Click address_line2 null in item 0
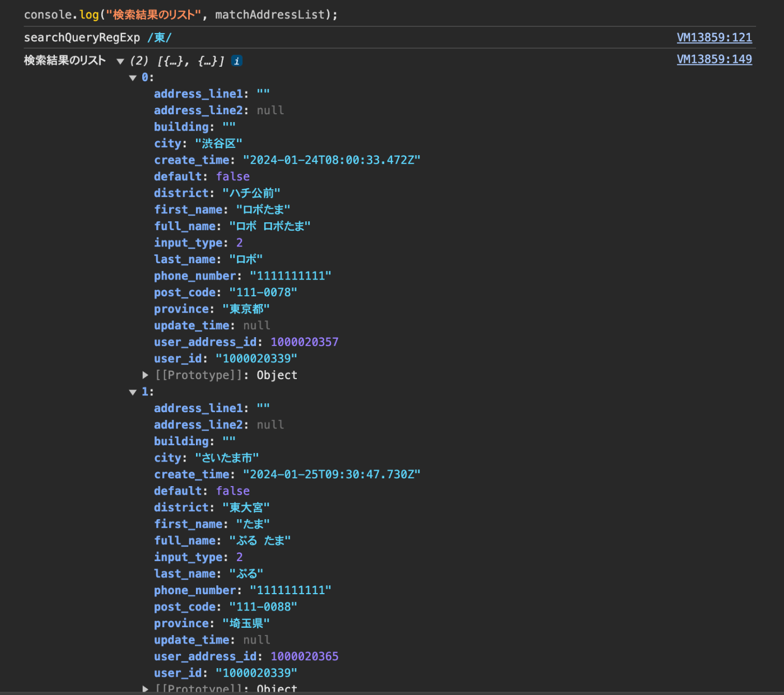Screen dimensions: 784x695 click(270, 110)
